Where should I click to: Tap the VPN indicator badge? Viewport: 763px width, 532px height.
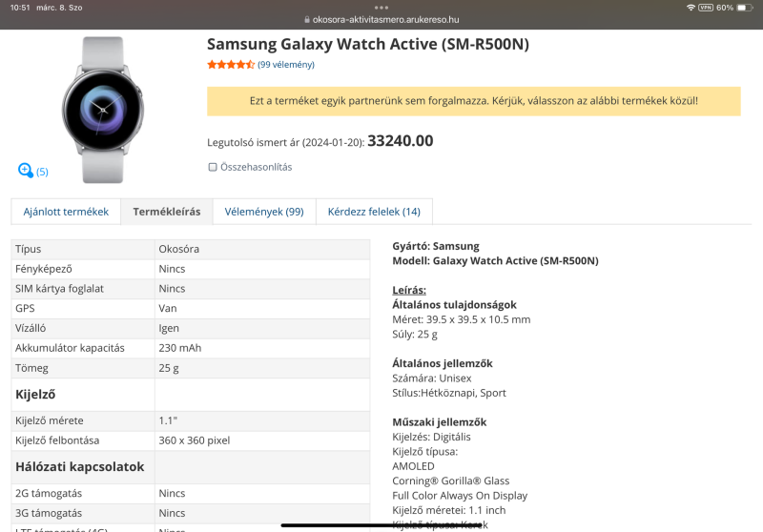706,8
